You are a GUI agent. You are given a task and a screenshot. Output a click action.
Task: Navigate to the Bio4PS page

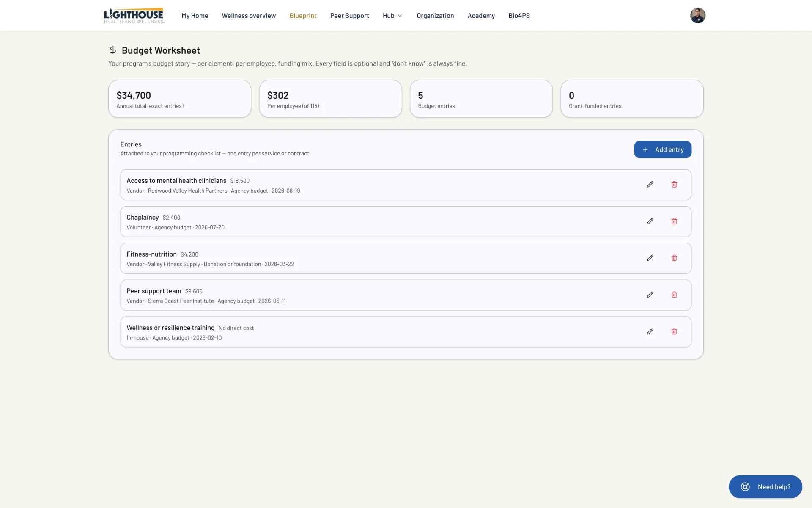(x=519, y=16)
